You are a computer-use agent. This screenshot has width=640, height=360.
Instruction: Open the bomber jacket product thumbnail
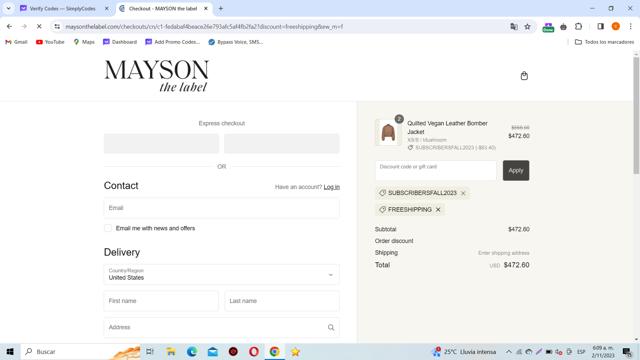coord(388,132)
